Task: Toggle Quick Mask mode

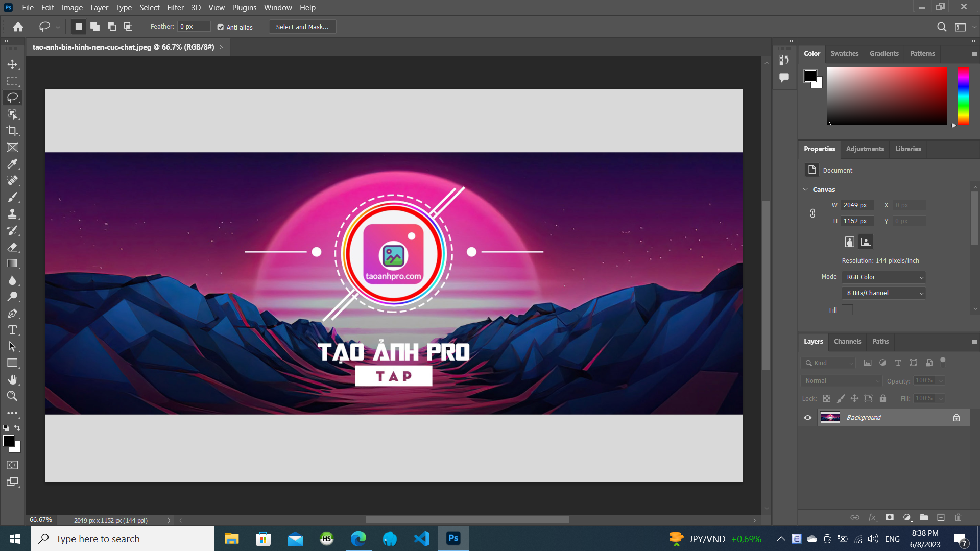Action: pyautogui.click(x=12, y=465)
